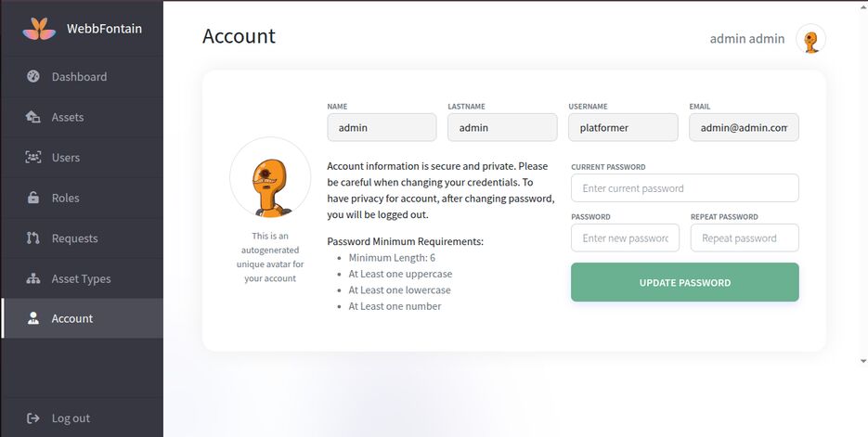Click the admin admin profile name
Viewport: 868px width, 437px height.
[746, 39]
